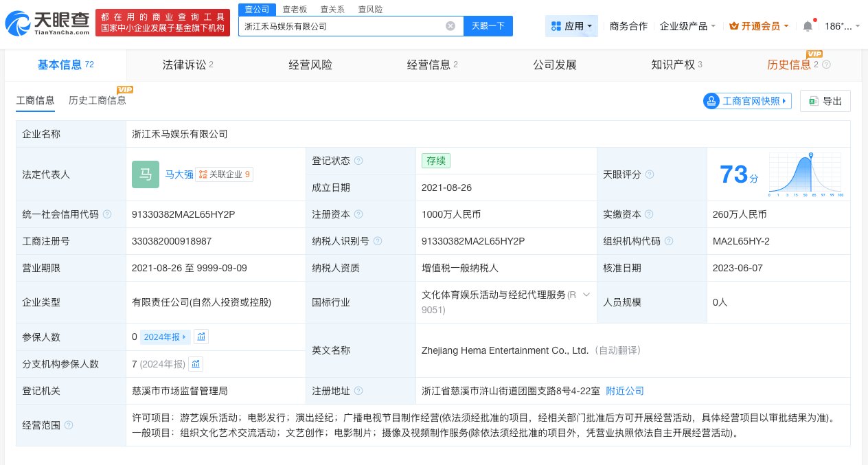Open legal representative 马大强 profile link
The height and width of the screenshot is (465, 868).
coord(179,174)
